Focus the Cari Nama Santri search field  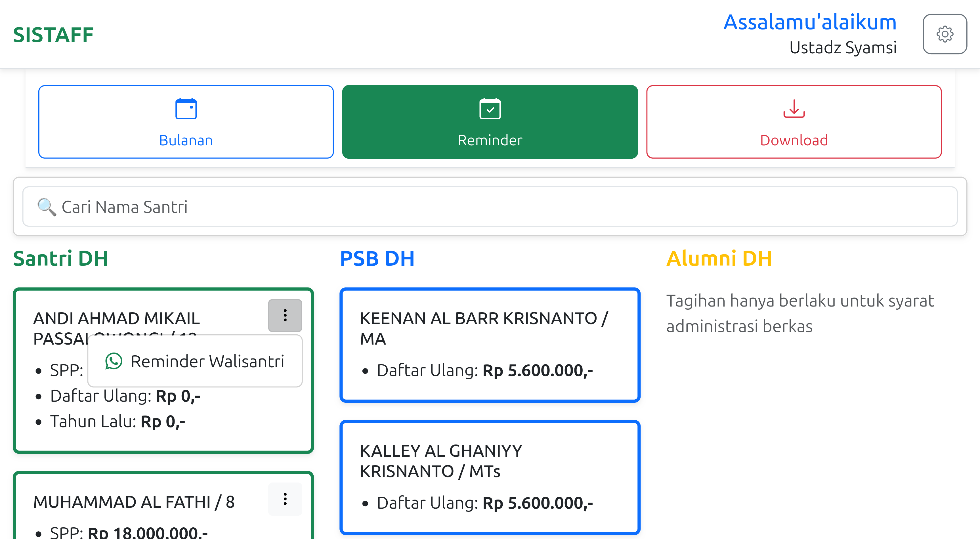click(x=495, y=207)
